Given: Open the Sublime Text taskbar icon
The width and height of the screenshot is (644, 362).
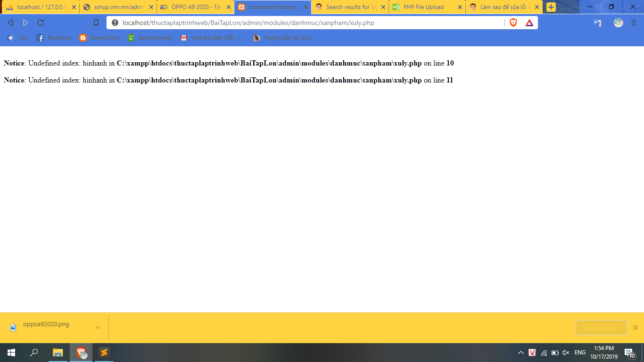Looking at the screenshot, I should pos(104,353).
